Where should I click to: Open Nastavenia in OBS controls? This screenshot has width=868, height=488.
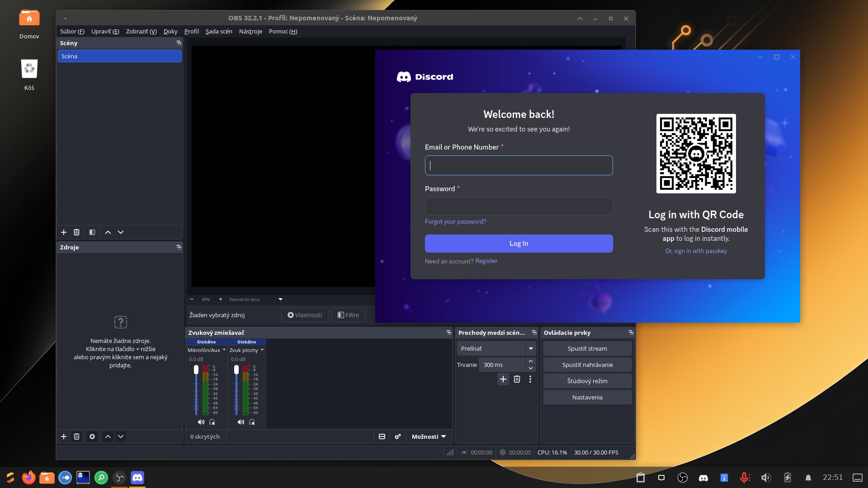pos(587,397)
